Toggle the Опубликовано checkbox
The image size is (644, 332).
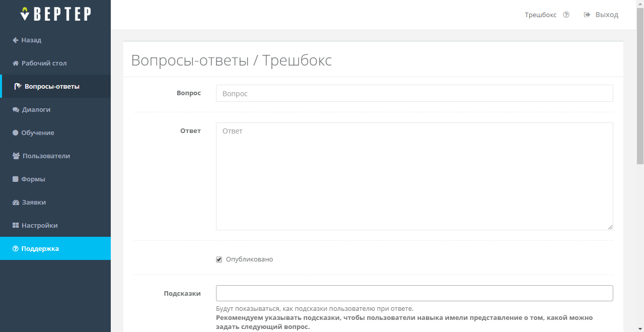point(219,259)
